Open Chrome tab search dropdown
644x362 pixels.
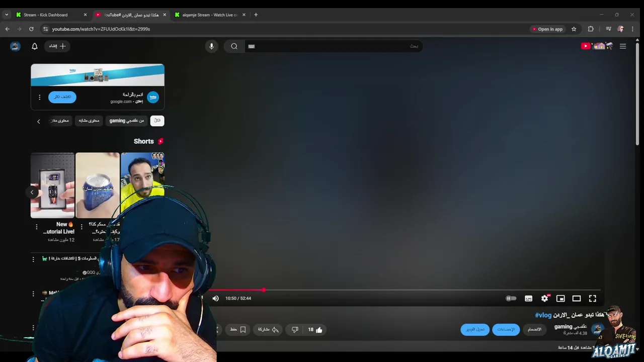coord(7,15)
